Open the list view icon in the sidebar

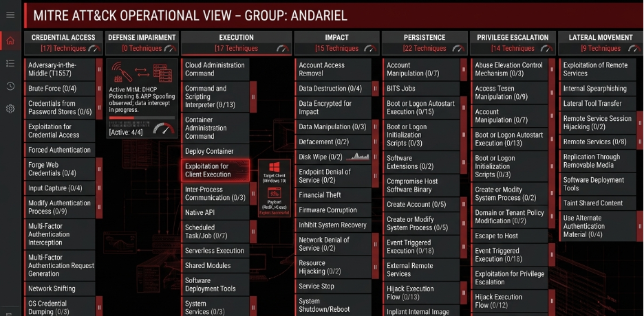click(x=10, y=63)
